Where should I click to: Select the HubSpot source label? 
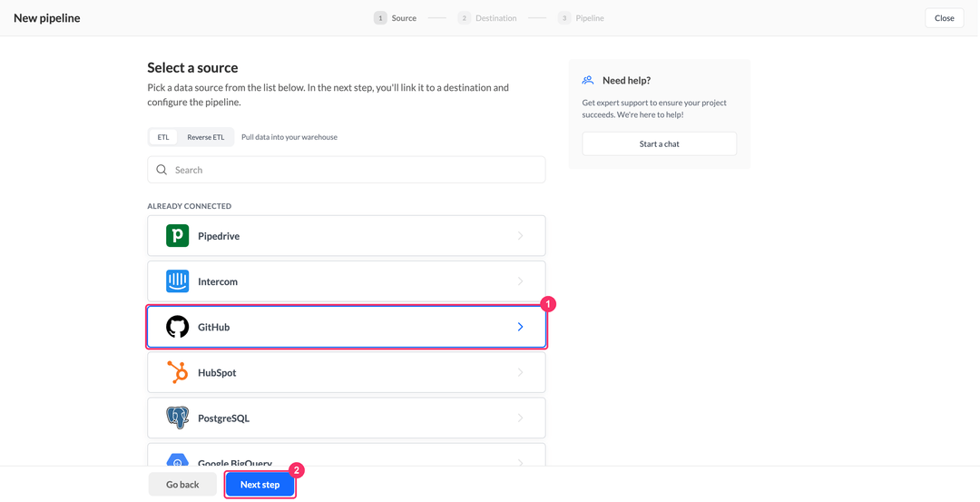[217, 372]
